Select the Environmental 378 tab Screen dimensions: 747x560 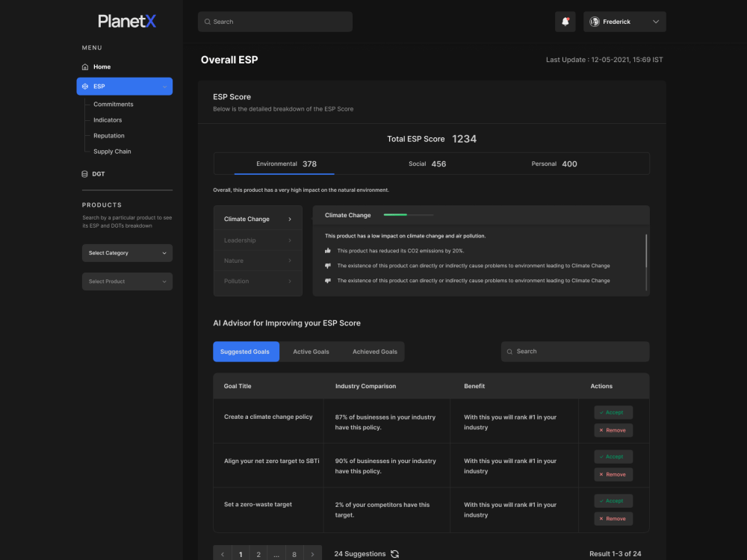click(x=286, y=164)
